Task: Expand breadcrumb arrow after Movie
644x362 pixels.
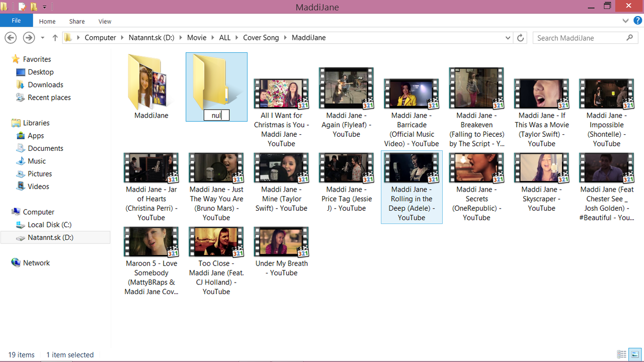Action: click(213, 38)
